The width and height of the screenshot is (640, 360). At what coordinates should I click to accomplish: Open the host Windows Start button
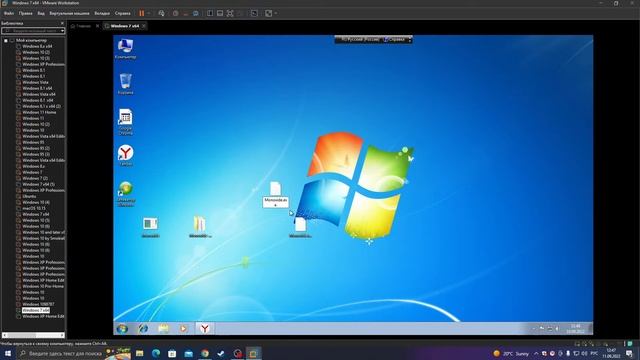point(7,353)
